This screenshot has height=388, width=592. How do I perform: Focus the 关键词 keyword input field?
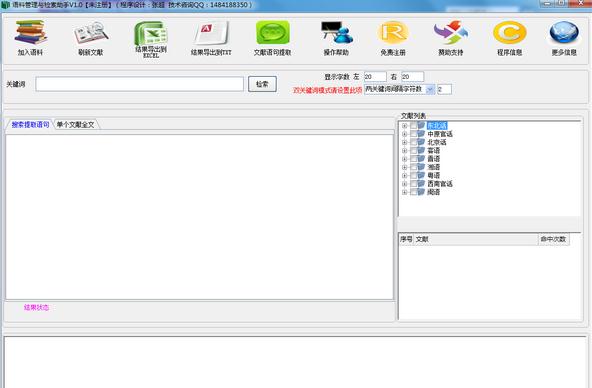tap(140, 84)
